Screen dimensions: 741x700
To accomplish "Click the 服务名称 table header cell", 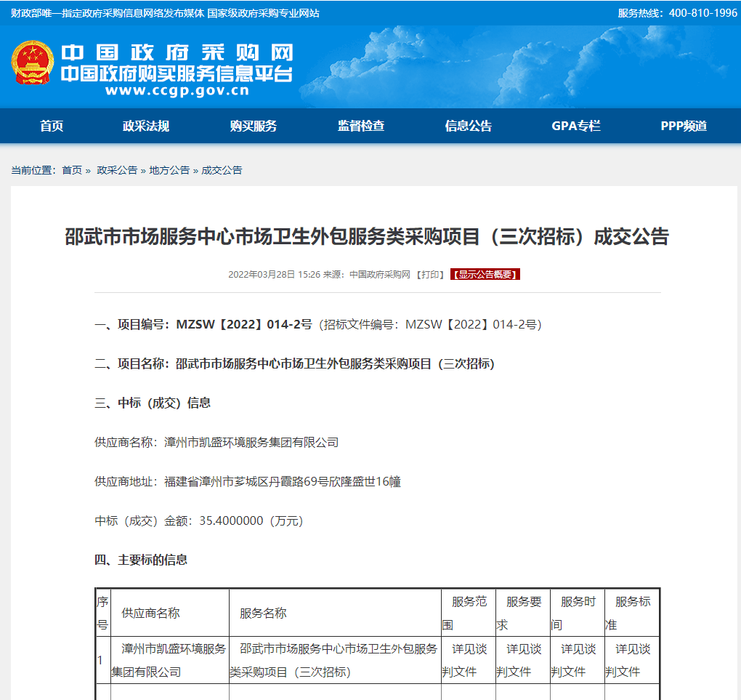I will [x=335, y=613].
